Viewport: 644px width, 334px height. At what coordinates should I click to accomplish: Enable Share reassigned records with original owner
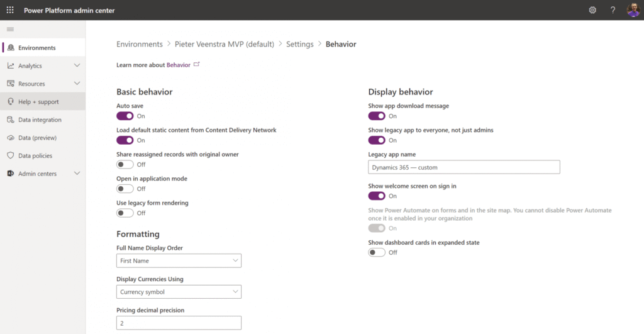pyautogui.click(x=125, y=164)
